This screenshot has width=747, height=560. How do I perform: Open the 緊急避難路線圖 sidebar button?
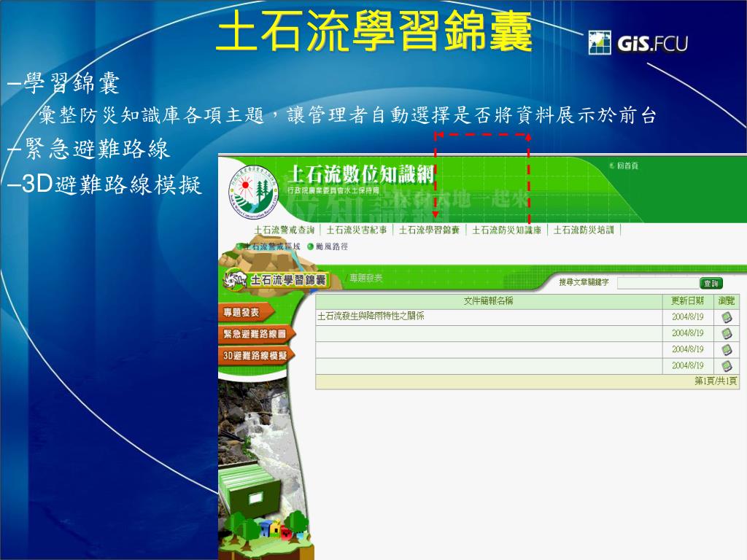click(x=256, y=334)
